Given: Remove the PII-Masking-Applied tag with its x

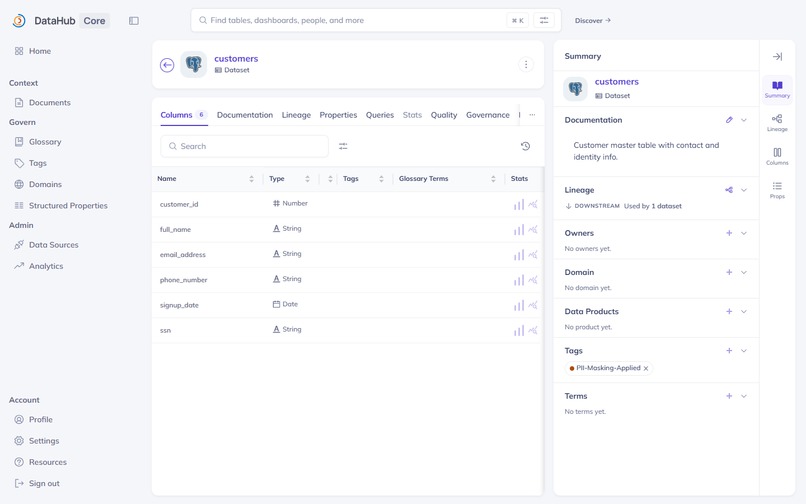Looking at the screenshot, I should (x=646, y=368).
